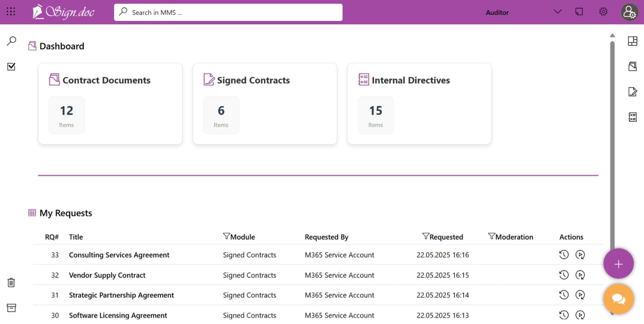Open the settings gear icon
644x324 pixels.
[603, 12]
